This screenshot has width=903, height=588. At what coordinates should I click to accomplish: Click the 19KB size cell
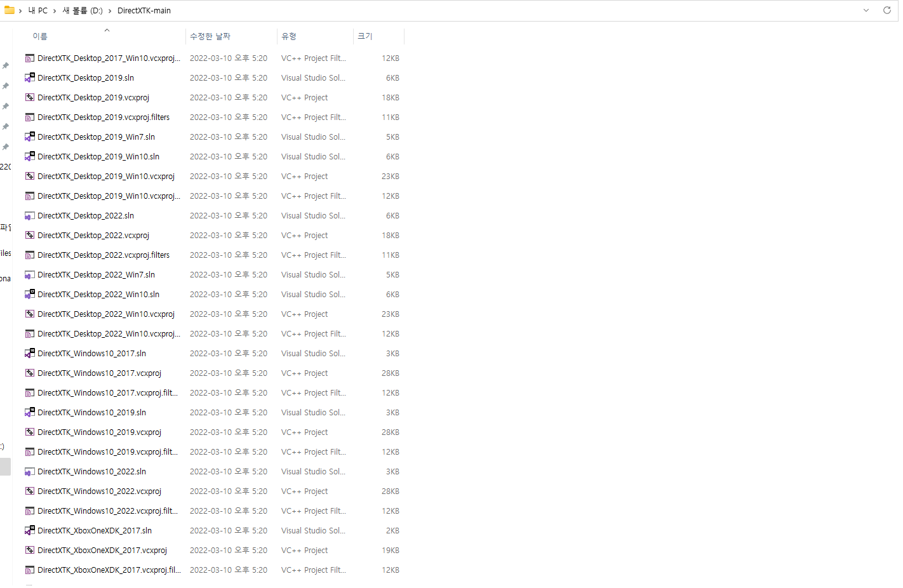click(x=391, y=551)
